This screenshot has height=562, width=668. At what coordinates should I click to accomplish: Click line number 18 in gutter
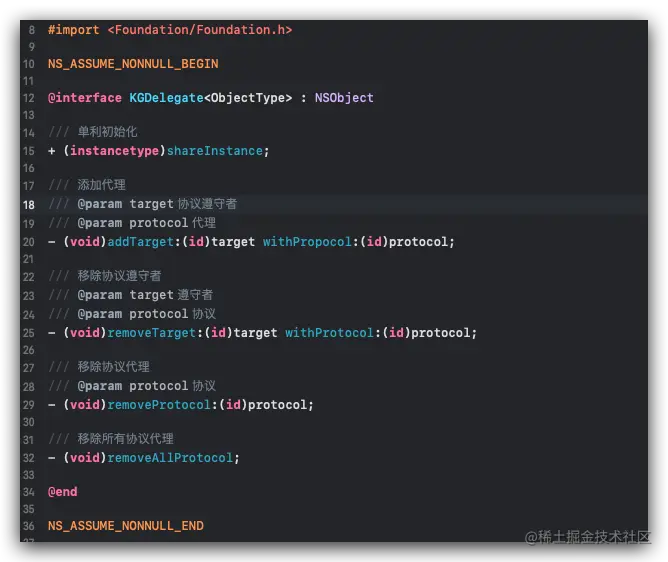(x=29, y=205)
